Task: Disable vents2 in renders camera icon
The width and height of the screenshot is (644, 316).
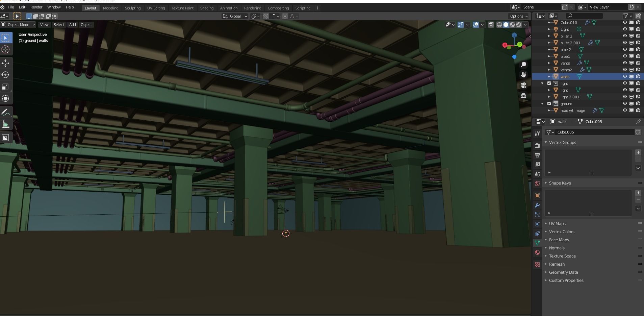Action: click(638, 70)
